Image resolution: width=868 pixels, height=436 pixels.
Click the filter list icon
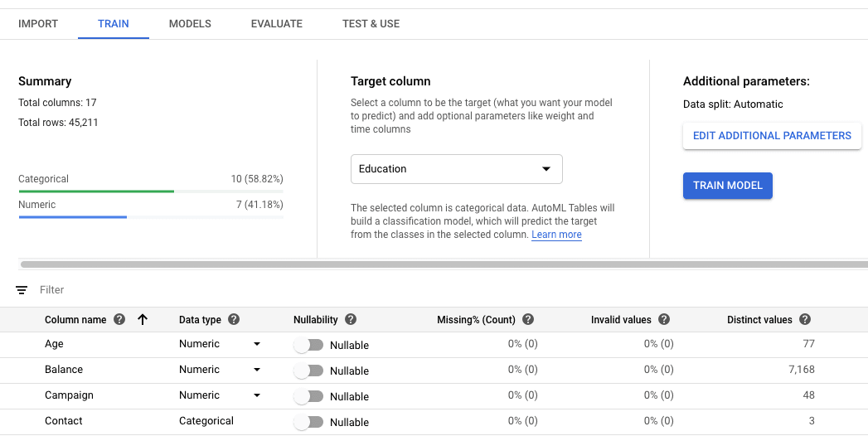(22, 290)
